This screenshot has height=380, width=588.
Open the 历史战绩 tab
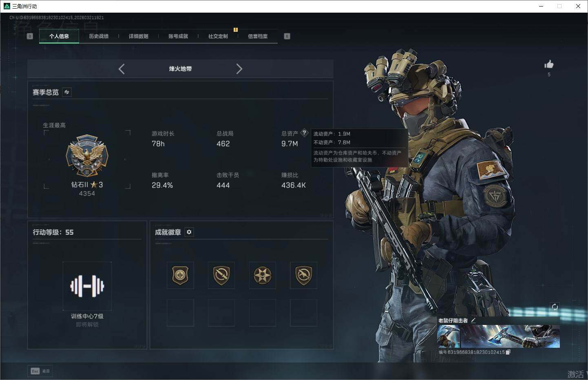coord(99,36)
